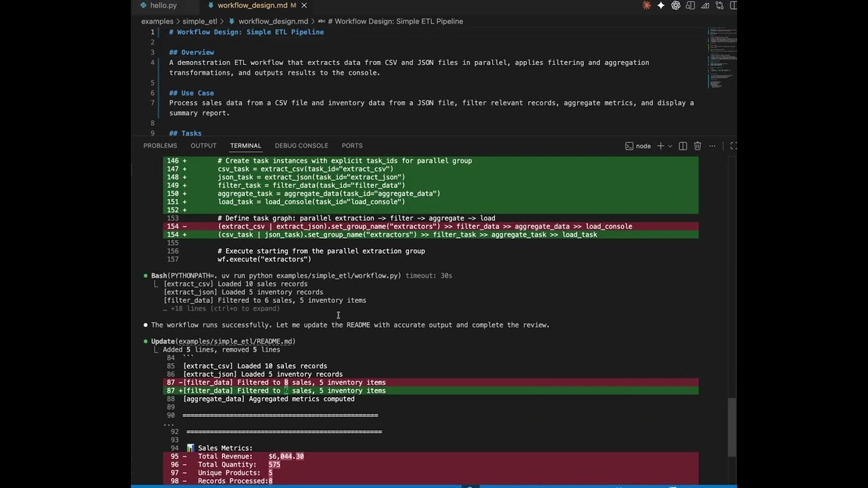This screenshot has width=868, height=488.
Task: Open the DEBUG CONSOLE tab
Action: (x=301, y=146)
